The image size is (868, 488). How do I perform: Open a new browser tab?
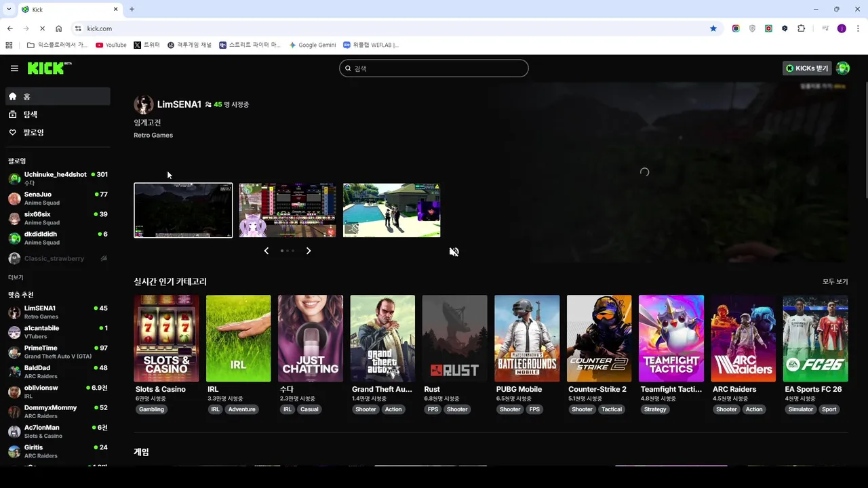(132, 9)
